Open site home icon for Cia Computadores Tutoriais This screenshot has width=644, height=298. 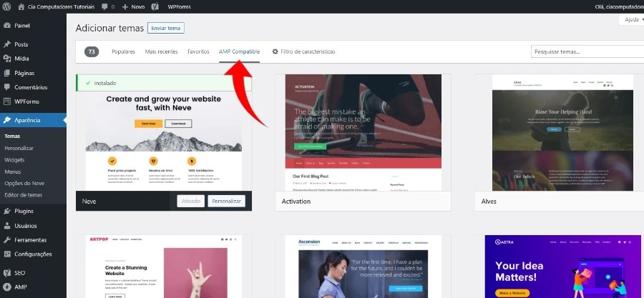(x=21, y=7)
